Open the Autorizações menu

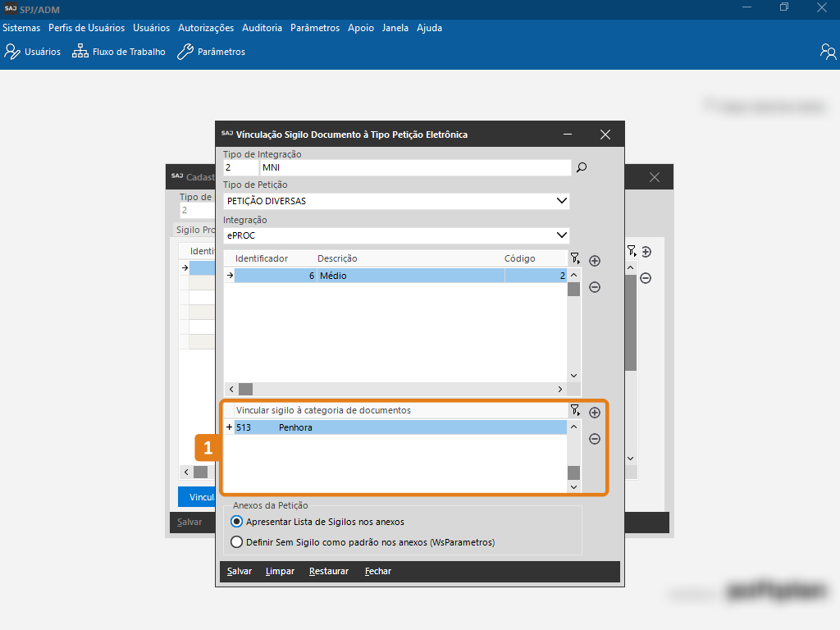[x=206, y=28]
